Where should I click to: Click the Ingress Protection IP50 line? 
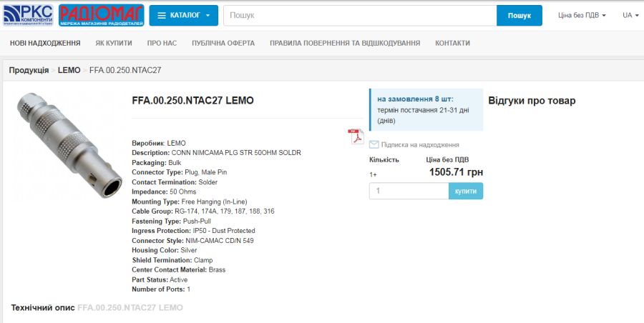[x=193, y=231]
